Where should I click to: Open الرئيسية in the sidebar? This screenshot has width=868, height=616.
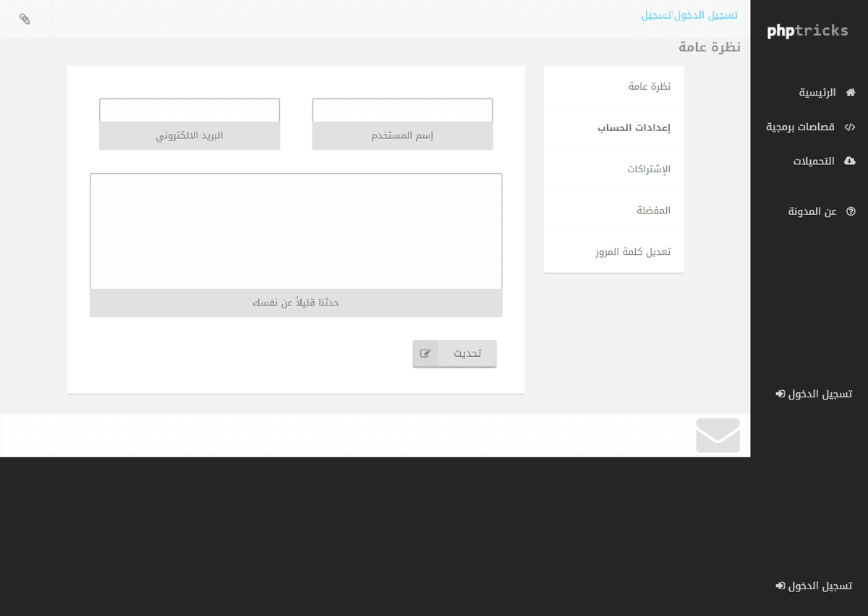click(817, 93)
